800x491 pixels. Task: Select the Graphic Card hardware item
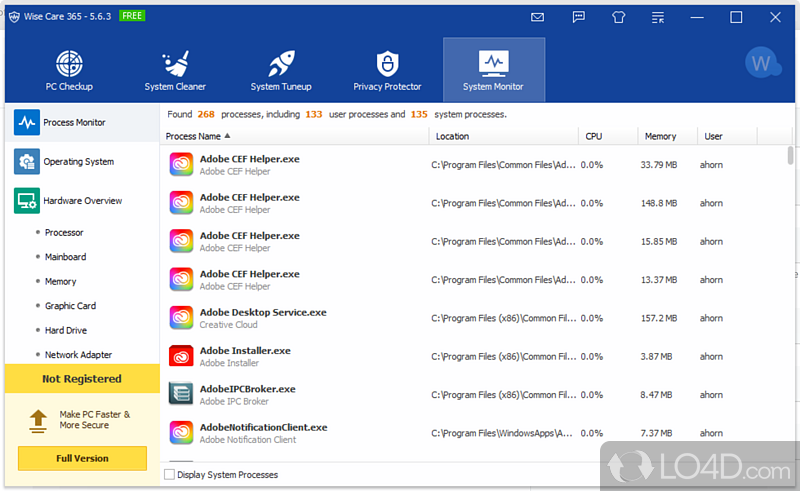[70, 306]
